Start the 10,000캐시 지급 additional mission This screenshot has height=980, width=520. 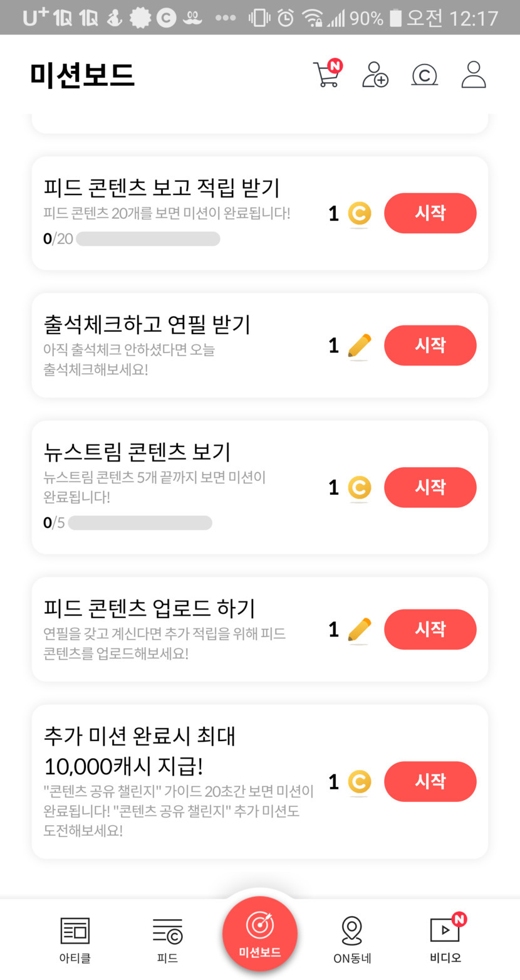tap(430, 781)
